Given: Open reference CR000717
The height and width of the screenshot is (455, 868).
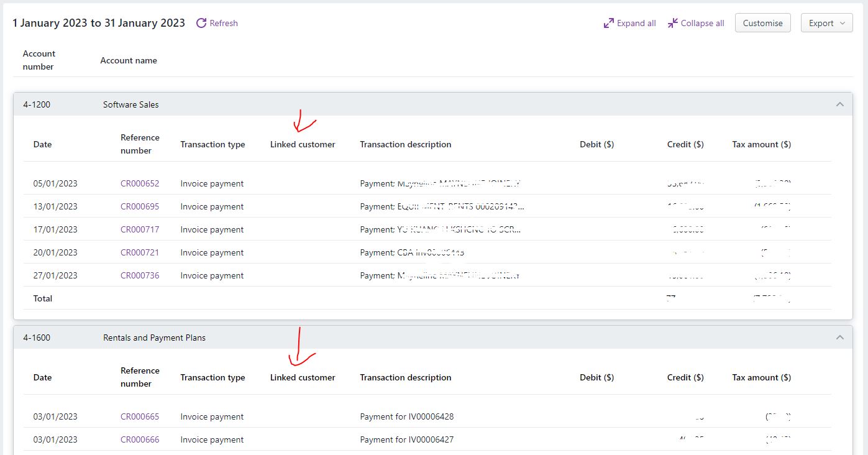Looking at the screenshot, I should tap(140, 229).
